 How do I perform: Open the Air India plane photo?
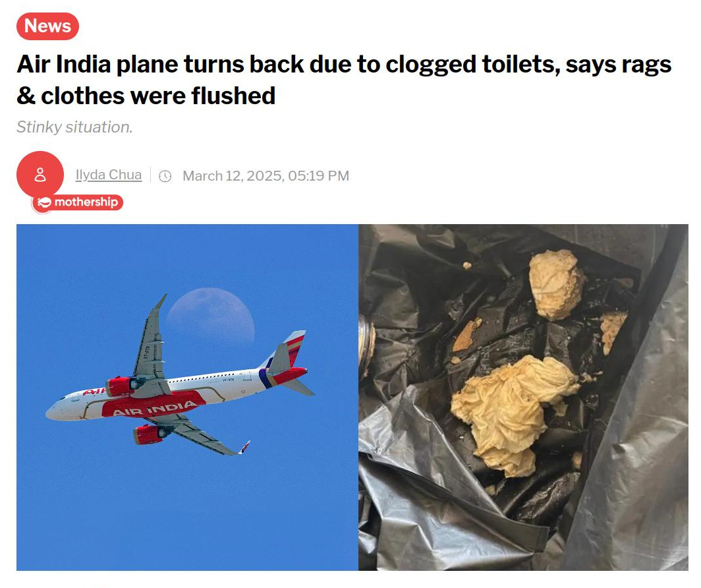[x=187, y=397]
